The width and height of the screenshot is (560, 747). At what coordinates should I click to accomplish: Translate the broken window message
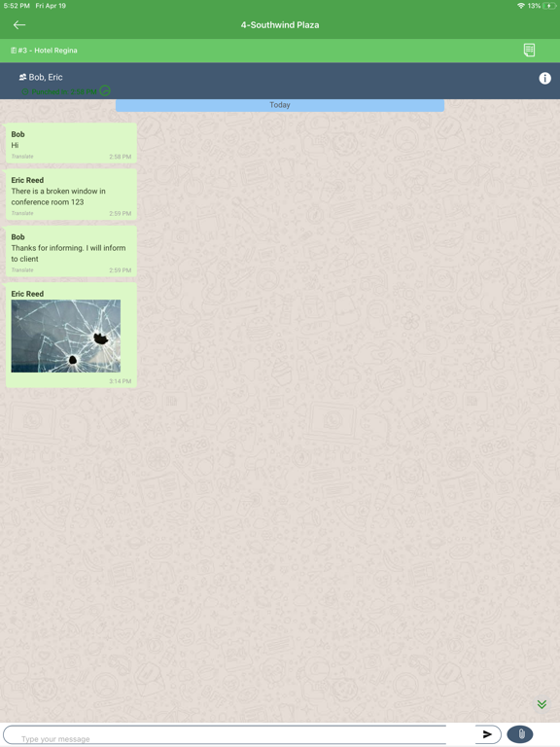click(x=22, y=213)
